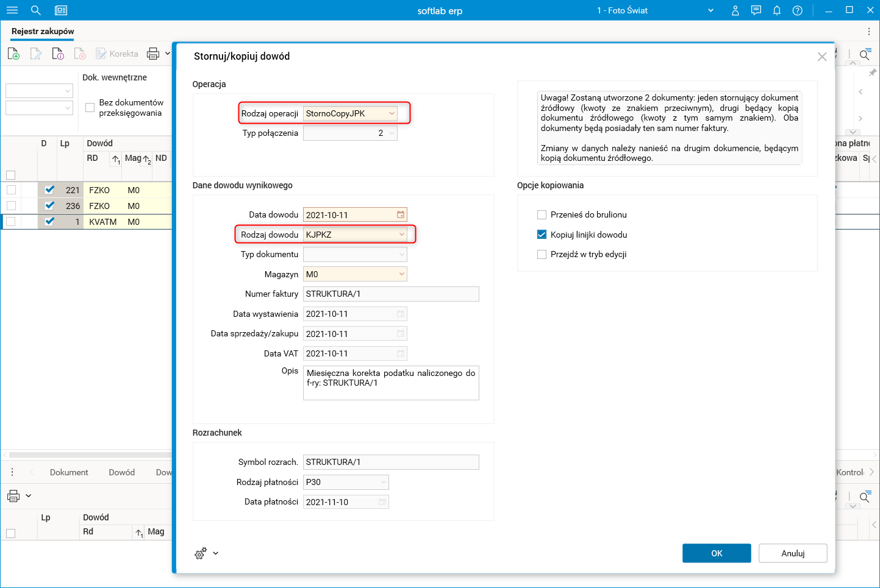Uncheck Kopiuj linijki dowodu
Image resolution: width=880 pixels, height=588 pixels.
pos(542,235)
